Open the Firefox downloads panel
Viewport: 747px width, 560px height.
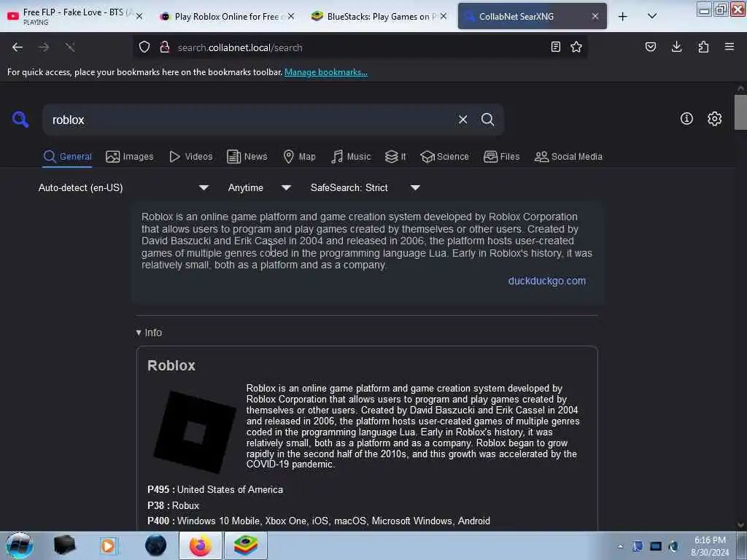676,47
